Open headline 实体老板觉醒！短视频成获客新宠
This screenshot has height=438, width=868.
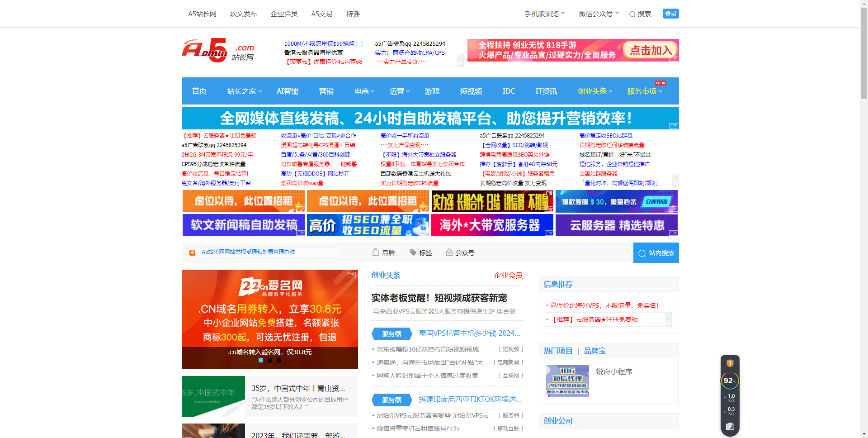click(x=439, y=298)
